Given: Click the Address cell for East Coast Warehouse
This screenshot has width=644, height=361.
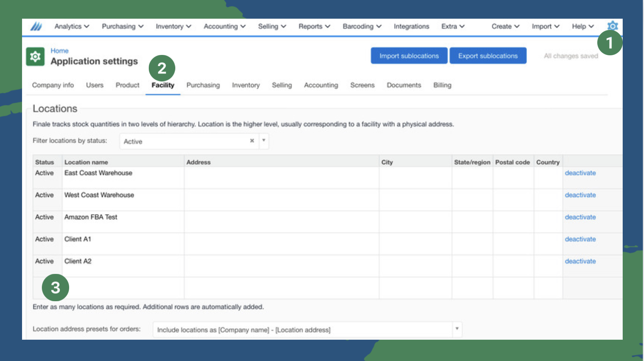Looking at the screenshot, I should coord(281,178).
